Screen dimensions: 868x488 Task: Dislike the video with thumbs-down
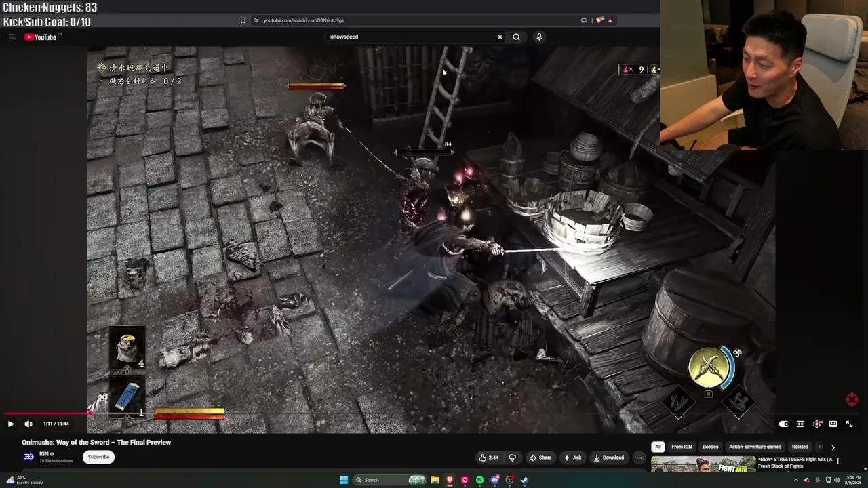[512, 457]
